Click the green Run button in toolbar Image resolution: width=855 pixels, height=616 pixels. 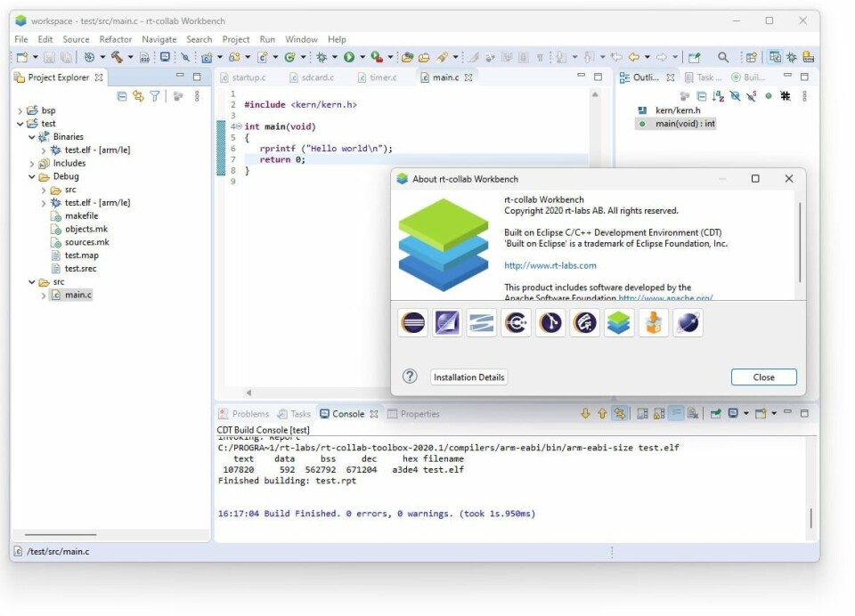(x=349, y=57)
